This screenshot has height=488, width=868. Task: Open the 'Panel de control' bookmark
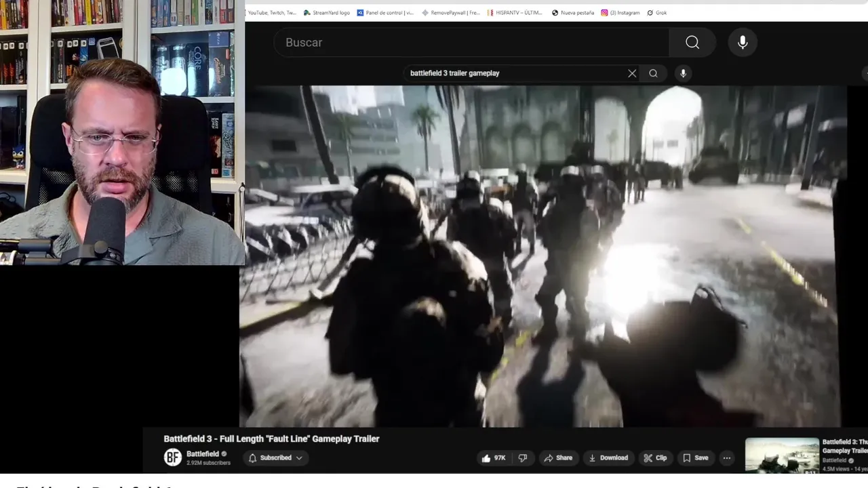(x=385, y=12)
